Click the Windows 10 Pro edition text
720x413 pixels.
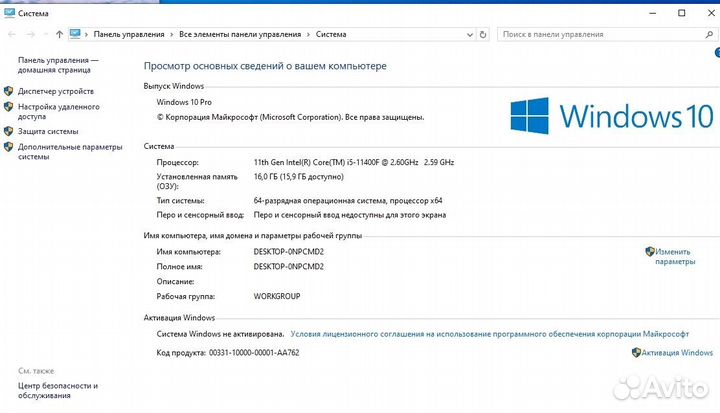[184, 102]
